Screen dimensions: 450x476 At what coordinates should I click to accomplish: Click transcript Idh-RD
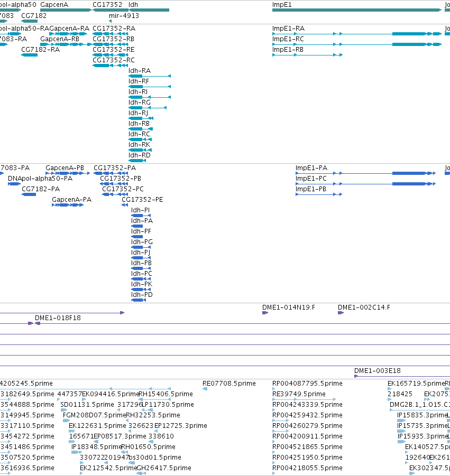click(140, 155)
